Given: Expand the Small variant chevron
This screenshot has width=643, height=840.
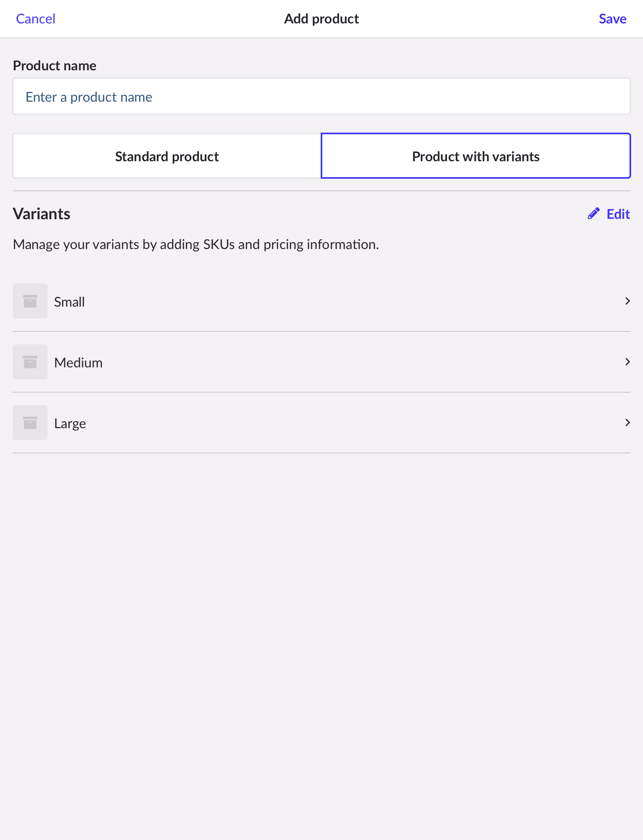Looking at the screenshot, I should [627, 301].
